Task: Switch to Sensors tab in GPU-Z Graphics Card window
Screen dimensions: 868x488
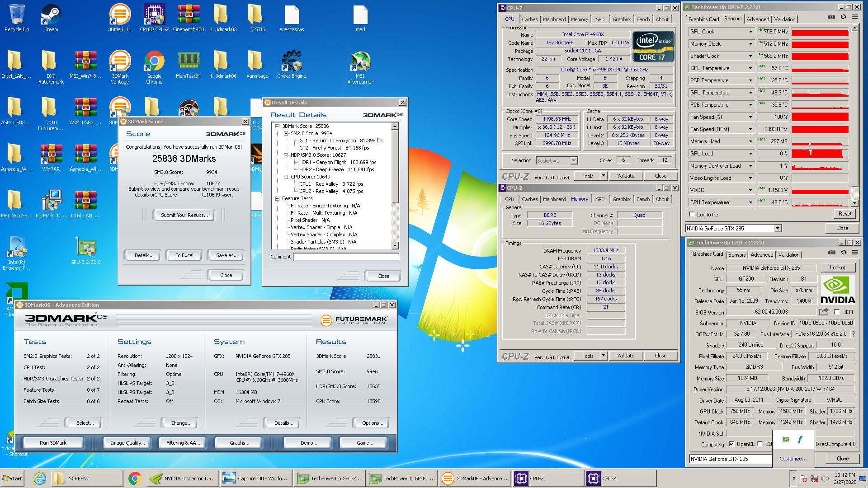Action: pyautogui.click(x=737, y=255)
